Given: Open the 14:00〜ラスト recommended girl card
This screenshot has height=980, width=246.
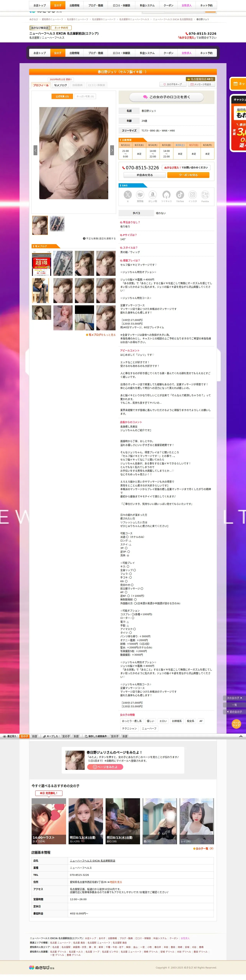Looking at the screenshot, I should click(x=49, y=821).
